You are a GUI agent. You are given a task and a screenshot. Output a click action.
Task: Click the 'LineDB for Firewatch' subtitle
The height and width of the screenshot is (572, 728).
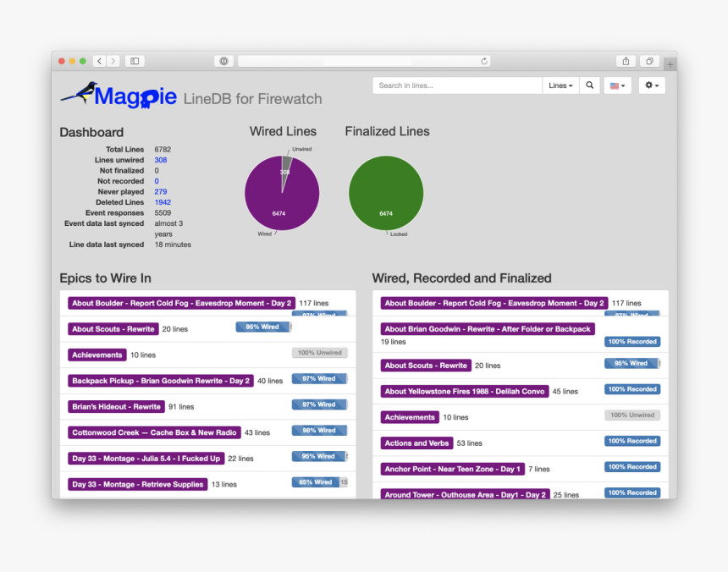point(252,99)
